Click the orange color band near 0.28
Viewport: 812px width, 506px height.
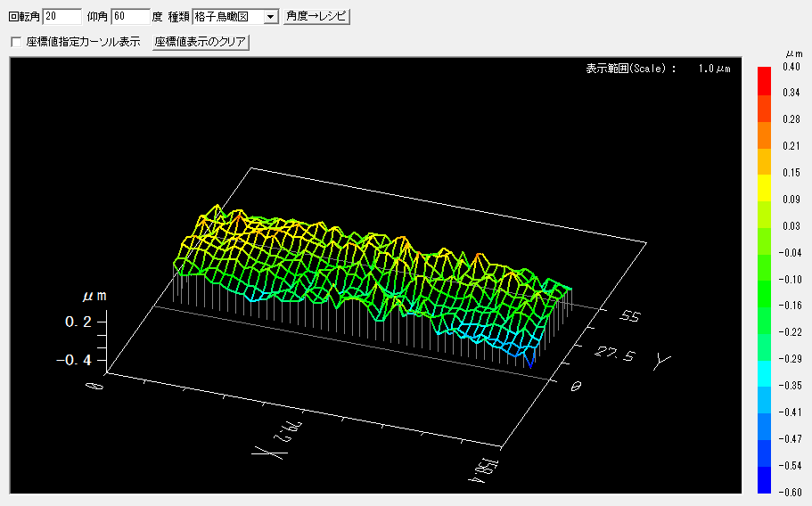click(x=764, y=119)
